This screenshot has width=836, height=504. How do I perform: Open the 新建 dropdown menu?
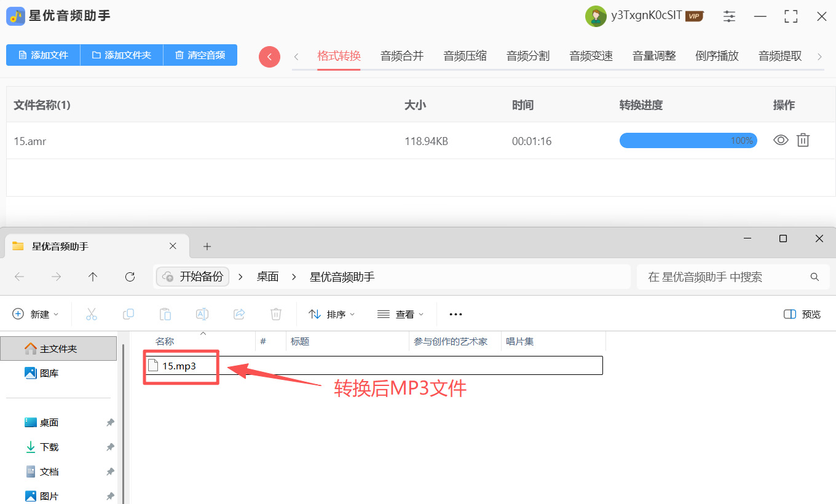pyautogui.click(x=36, y=314)
